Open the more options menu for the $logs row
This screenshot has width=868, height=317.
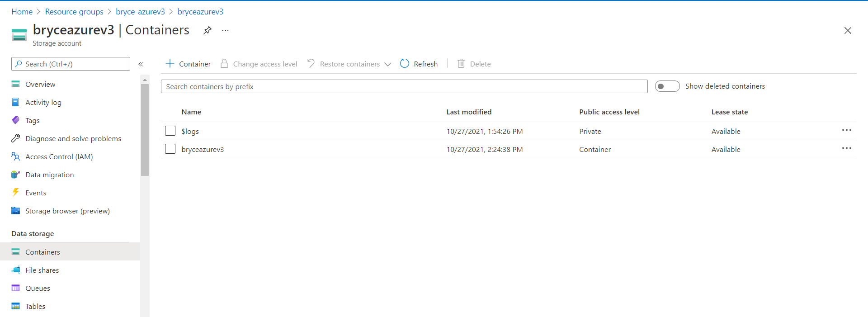847,130
